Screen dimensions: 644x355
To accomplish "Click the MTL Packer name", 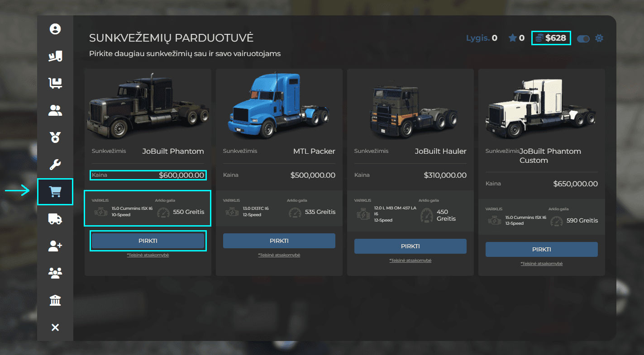I will (x=314, y=151).
